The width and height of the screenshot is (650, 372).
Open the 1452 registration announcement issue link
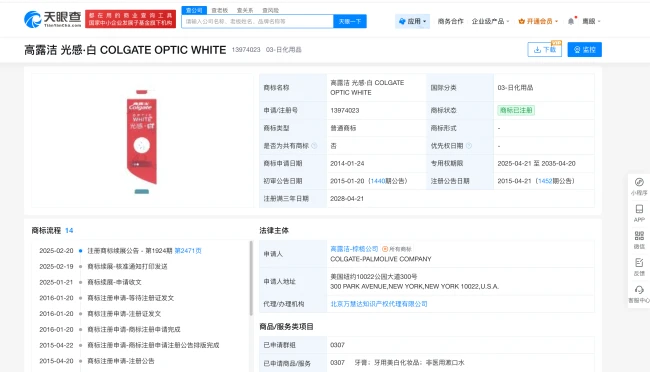point(545,181)
